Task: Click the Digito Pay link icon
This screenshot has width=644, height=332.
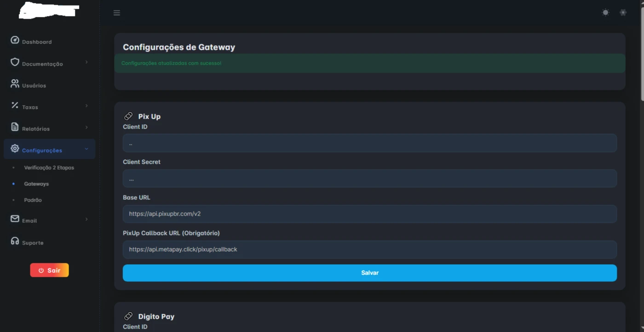Action: pos(128,316)
